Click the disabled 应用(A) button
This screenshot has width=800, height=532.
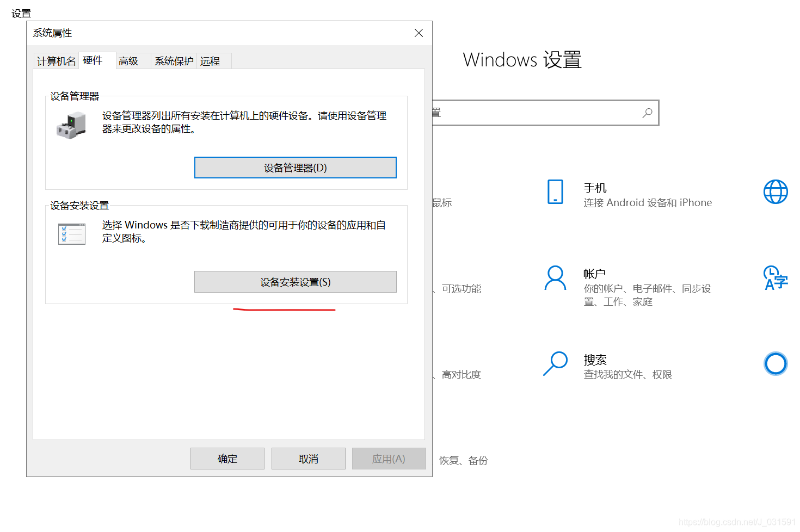point(389,459)
